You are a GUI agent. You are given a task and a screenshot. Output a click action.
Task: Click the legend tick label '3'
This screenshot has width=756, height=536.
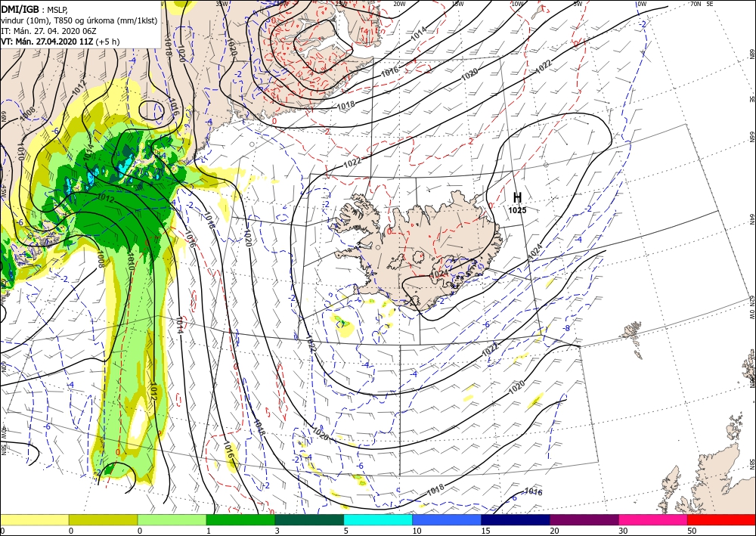(x=277, y=531)
